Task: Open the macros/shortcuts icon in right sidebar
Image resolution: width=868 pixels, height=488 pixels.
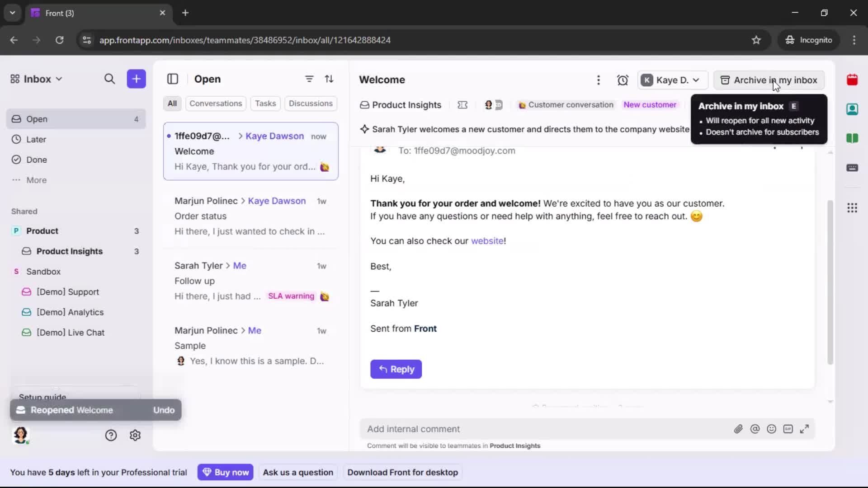Action: pos(853,168)
